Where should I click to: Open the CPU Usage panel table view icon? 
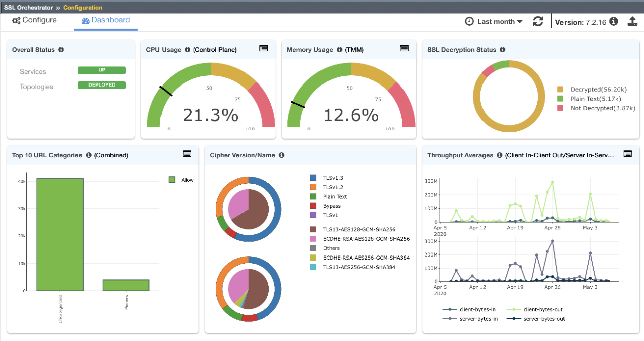pos(264,48)
